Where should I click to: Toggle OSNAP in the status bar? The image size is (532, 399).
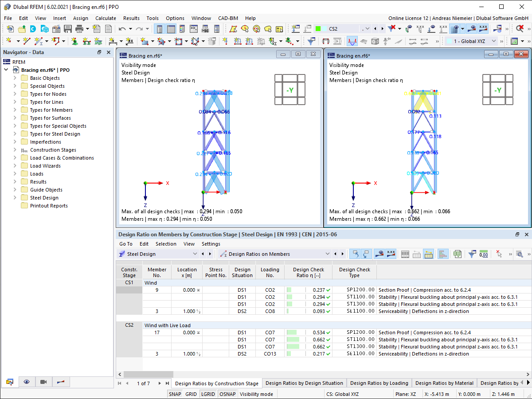pyautogui.click(x=227, y=394)
